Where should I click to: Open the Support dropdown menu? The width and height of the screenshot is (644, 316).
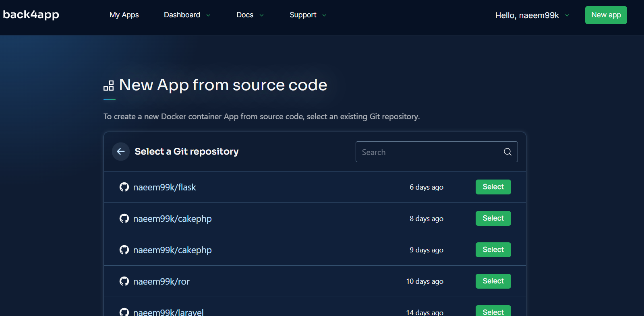(308, 15)
